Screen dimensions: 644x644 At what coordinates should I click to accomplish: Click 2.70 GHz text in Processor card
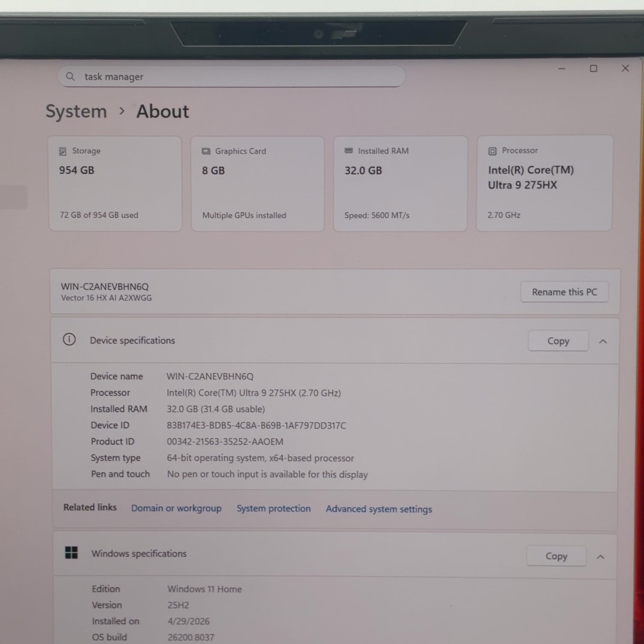(x=504, y=215)
